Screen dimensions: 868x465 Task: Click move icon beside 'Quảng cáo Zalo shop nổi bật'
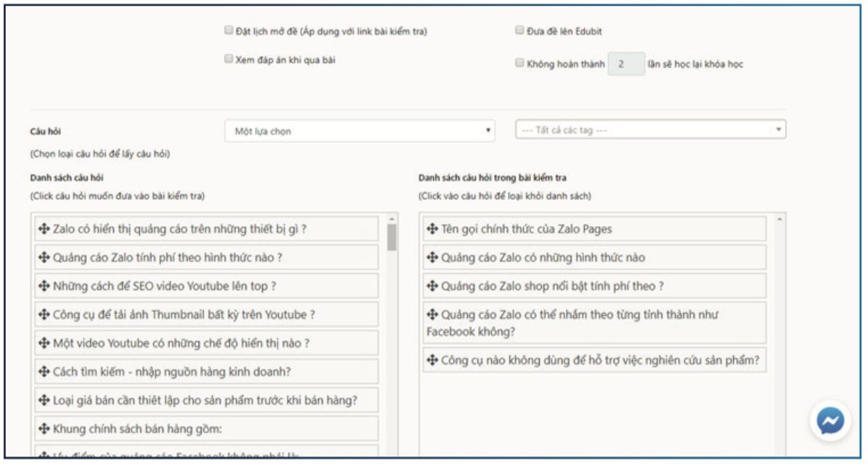tap(433, 286)
